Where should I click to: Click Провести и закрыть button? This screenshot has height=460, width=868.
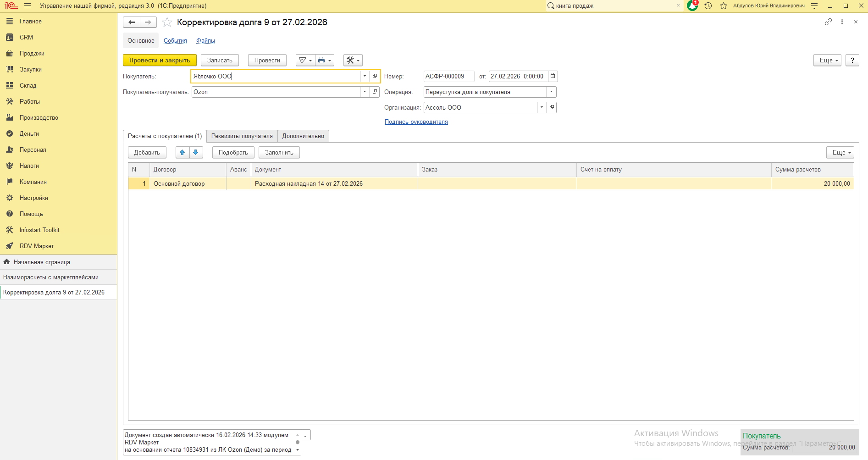tap(160, 60)
